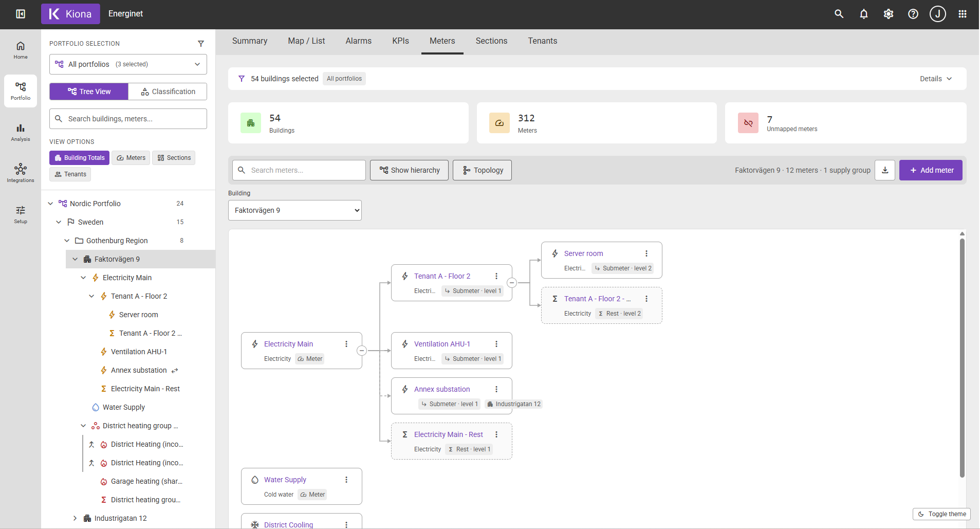Expand the Industrigatan 12 tree node
Image resolution: width=980 pixels, height=529 pixels.
(x=75, y=518)
